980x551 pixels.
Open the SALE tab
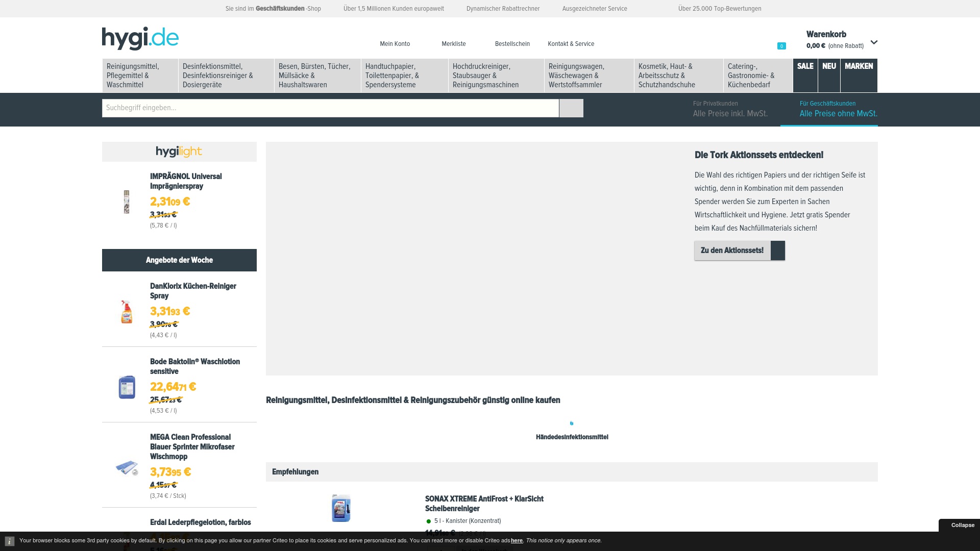click(x=805, y=76)
